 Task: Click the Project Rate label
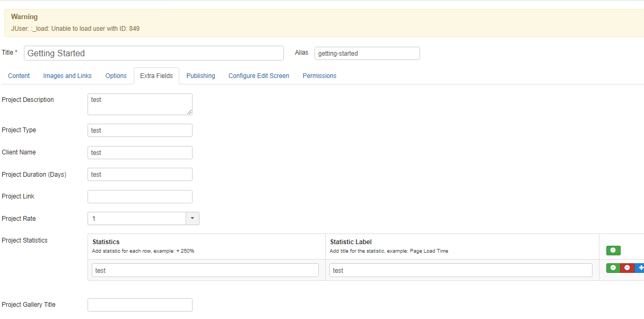(x=19, y=219)
